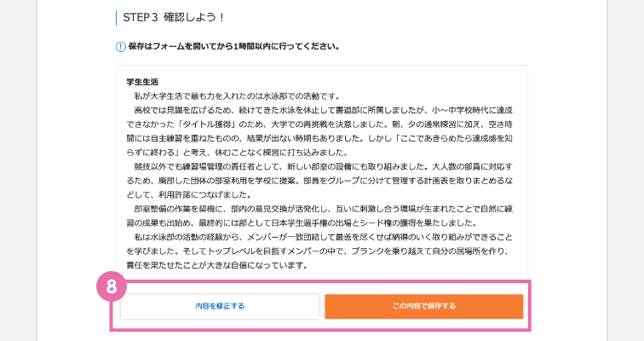644x341 pixels.
Task: Click the pink number 8 badge
Action: (x=112, y=286)
